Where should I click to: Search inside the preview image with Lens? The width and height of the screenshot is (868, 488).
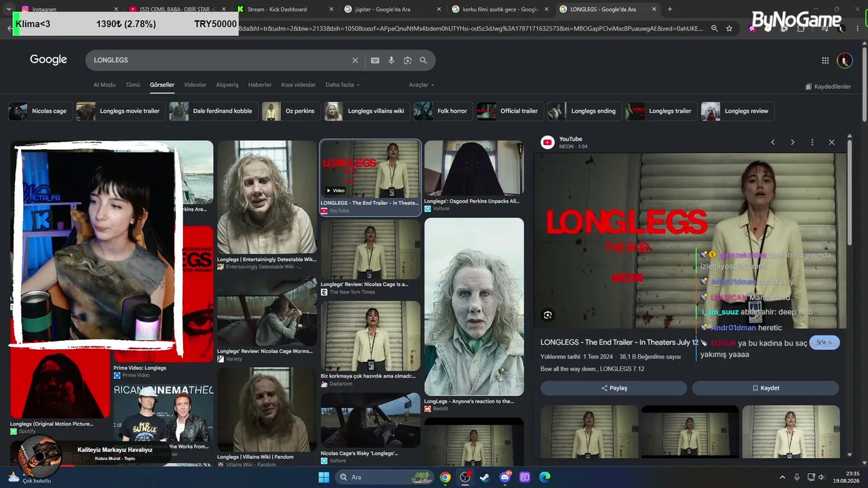(548, 314)
